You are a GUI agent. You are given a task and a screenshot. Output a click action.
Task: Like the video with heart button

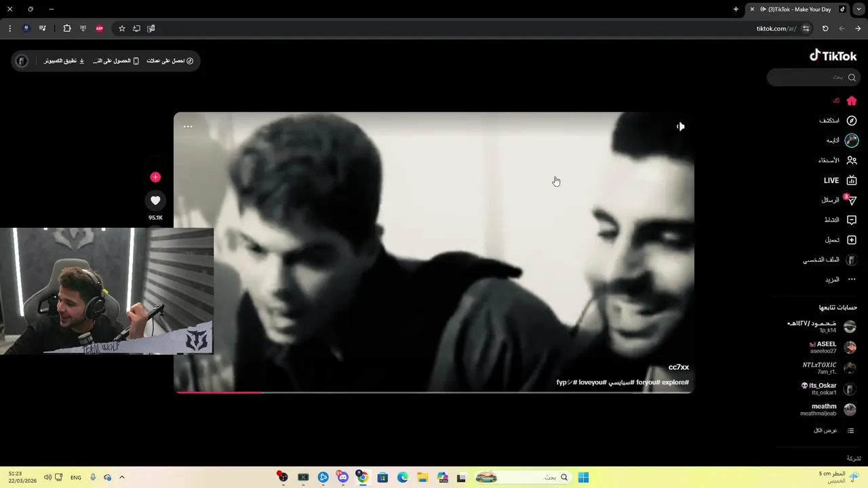(x=155, y=201)
